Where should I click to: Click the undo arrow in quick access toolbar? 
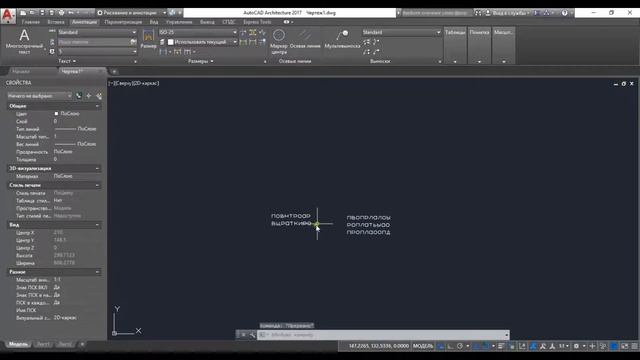(x=71, y=13)
